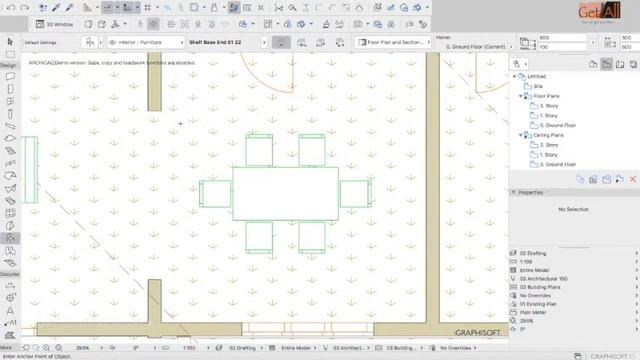Viewport: 640px width, 360px height.
Task: Toggle the guide line snap button
Action: [x=107, y=7]
